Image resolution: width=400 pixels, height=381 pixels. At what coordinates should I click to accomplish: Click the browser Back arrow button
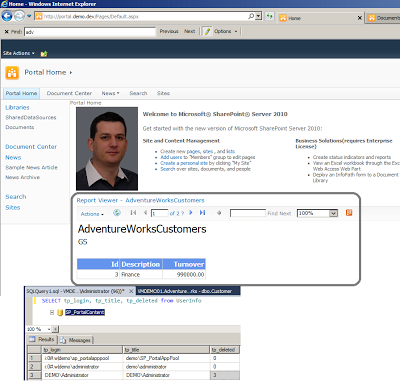click(7, 16)
